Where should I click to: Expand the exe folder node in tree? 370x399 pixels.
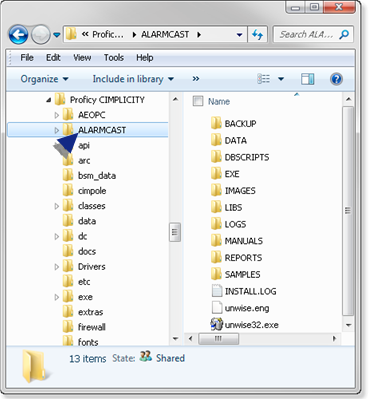[56, 297]
